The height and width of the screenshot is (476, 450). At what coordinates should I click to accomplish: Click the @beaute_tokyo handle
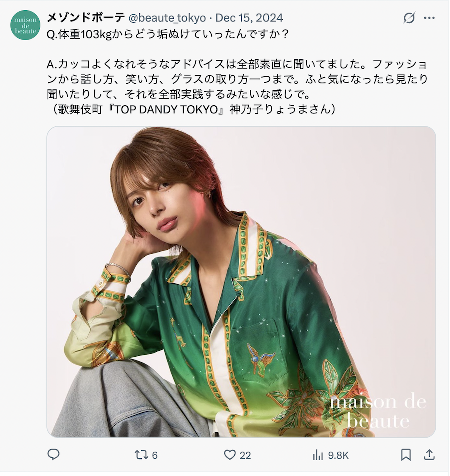(167, 18)
